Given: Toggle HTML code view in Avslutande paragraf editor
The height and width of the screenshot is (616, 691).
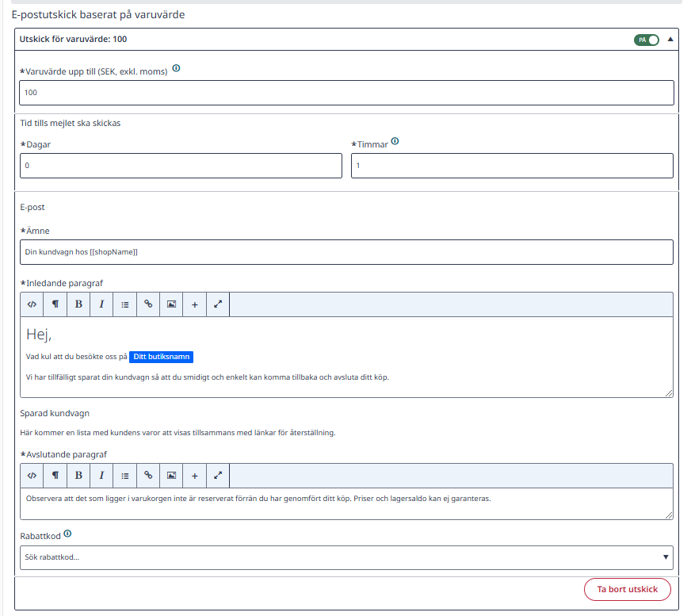Looking at the screenshot, I should coord(32,476).
